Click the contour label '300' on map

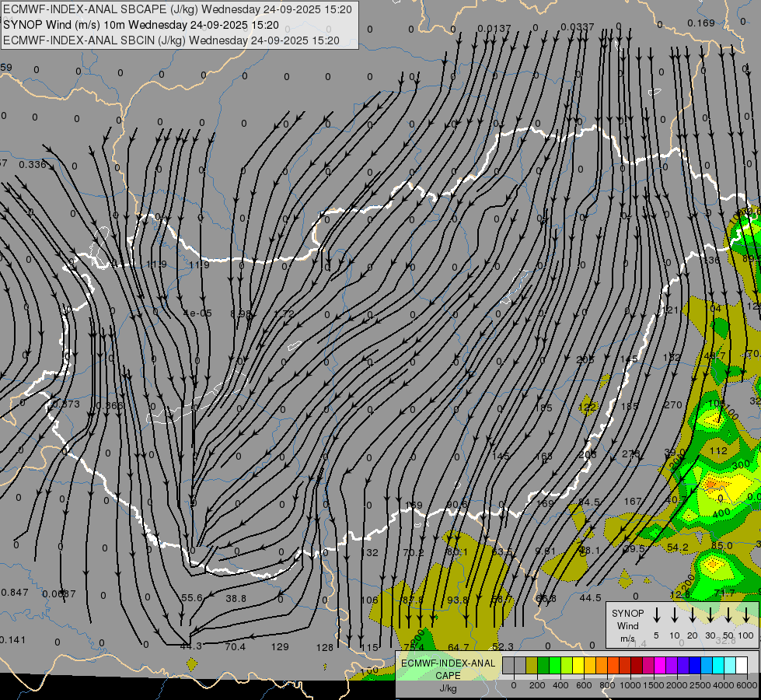click(x=741, y=465)
